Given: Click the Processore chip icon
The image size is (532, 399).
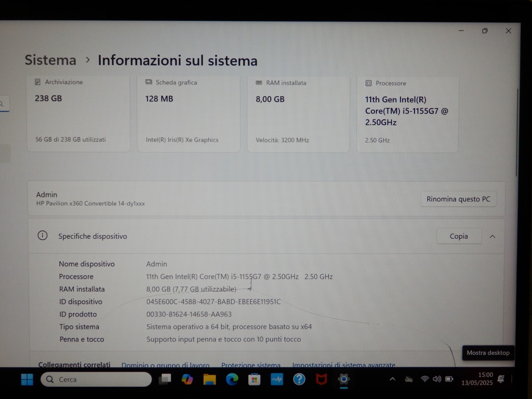Looking at the screenshot, I should point(368,83).
